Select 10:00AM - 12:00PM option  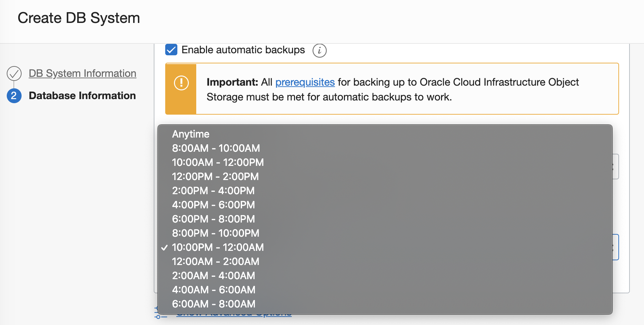385,162
